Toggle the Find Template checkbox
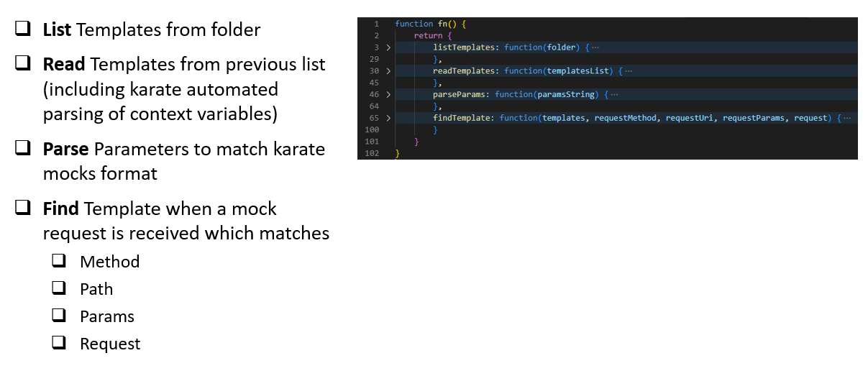The width and height of the screenshot is (868, 371). click(23, 209)
